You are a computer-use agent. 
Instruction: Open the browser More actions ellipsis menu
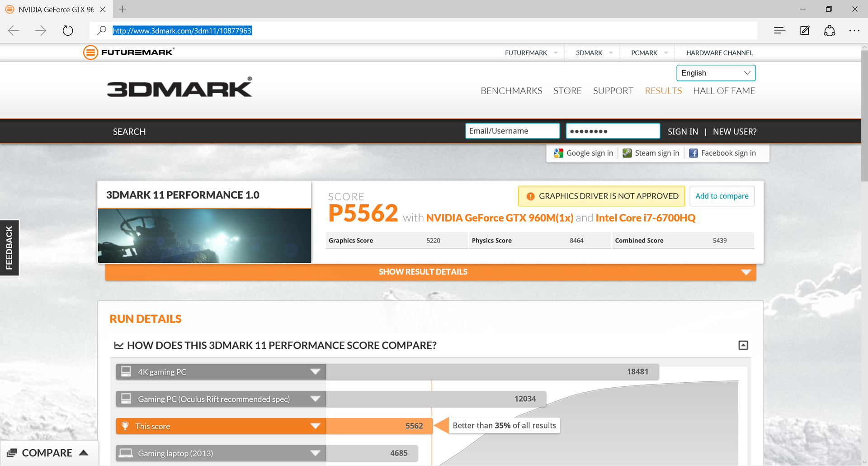(854, 31)
